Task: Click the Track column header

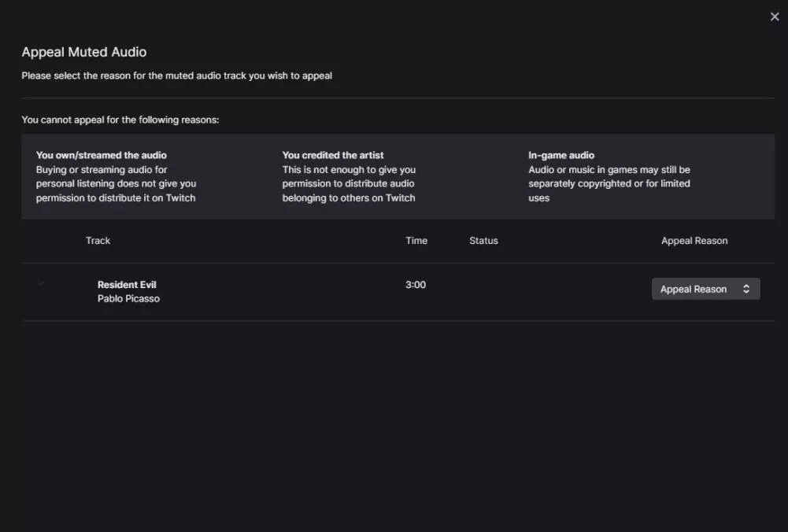Action: (x=98, y=240)
